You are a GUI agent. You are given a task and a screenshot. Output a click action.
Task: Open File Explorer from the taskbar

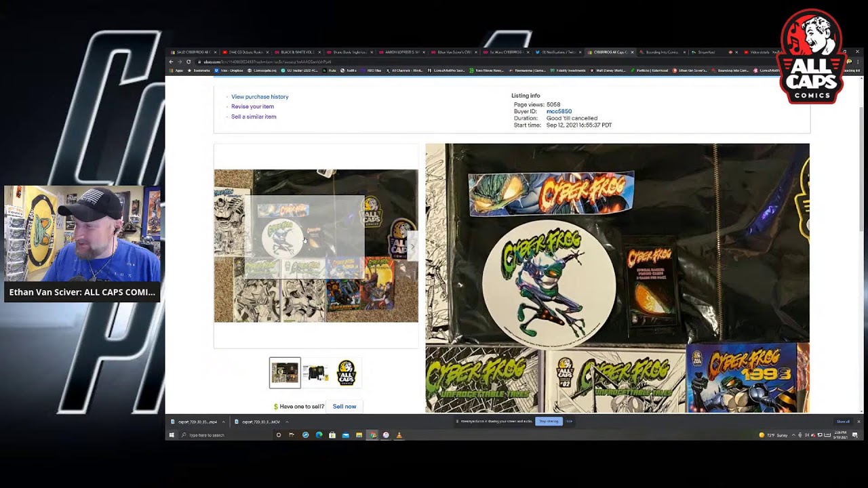click(x=359, y=435)
